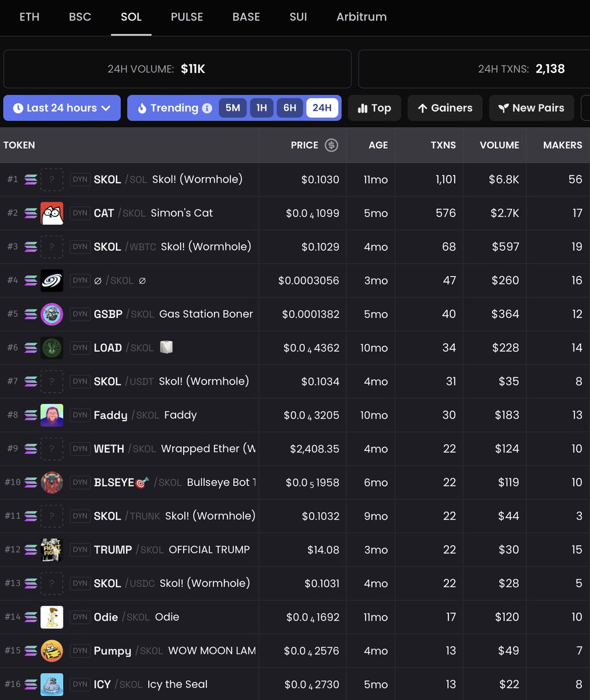The height and width of the screenshot is (700, 590).
Task: Click placeholder icon for SKOL/WBTC pair
Action: [52, 247]
